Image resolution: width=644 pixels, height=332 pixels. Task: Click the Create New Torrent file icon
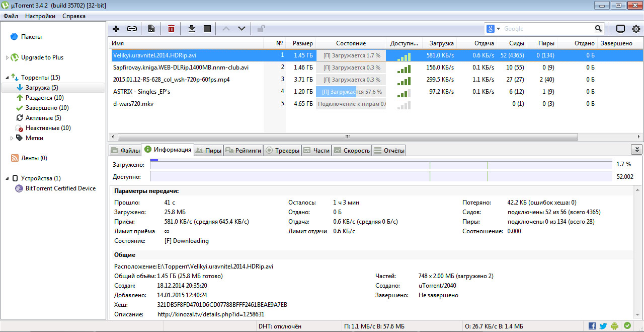coord(151,29)
